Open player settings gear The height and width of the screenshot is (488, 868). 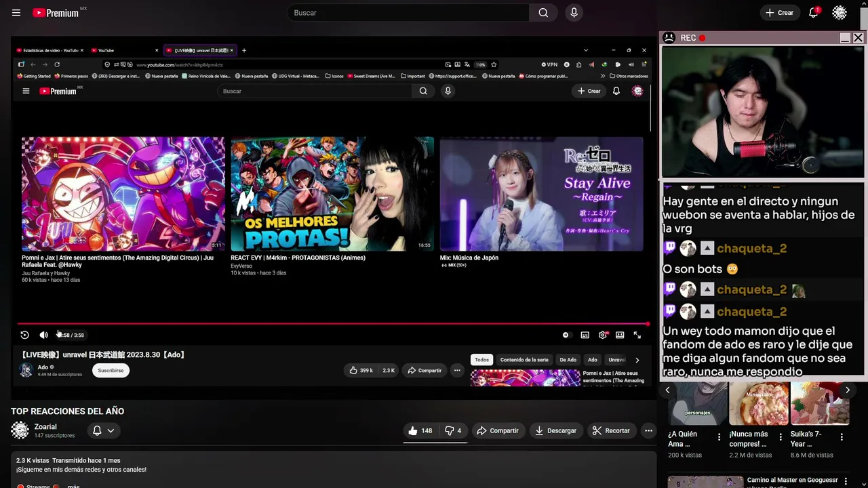tap(603, 335)
